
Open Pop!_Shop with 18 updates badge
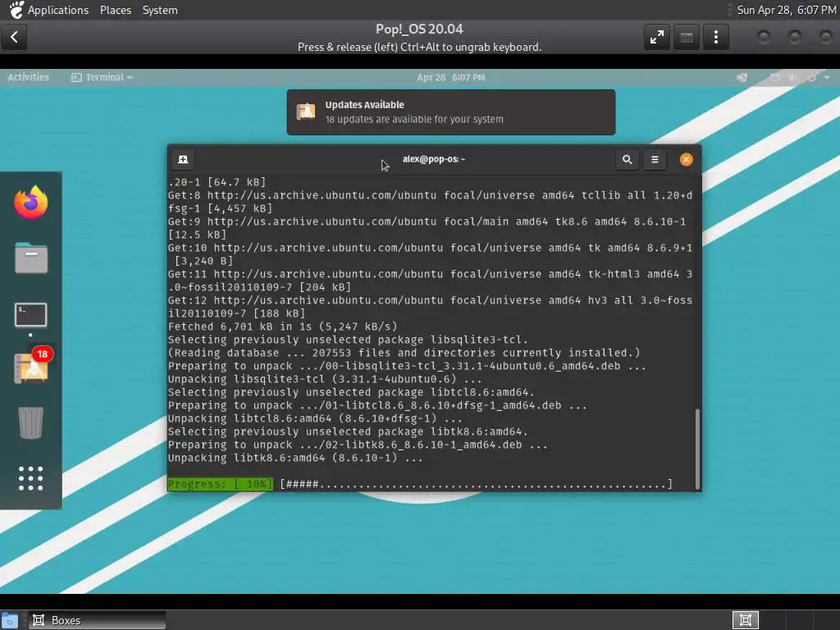pos(32,367)
